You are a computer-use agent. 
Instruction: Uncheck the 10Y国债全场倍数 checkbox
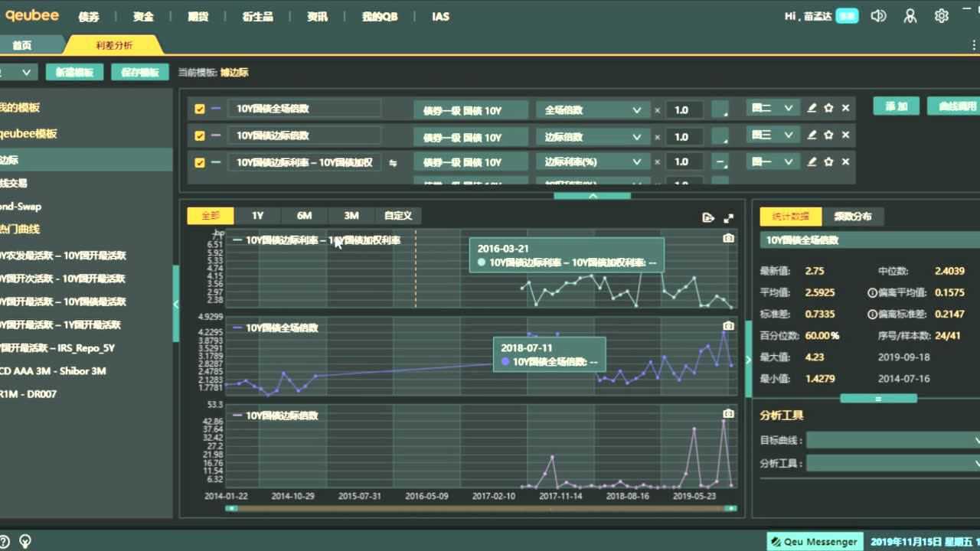tap(200, 109)
